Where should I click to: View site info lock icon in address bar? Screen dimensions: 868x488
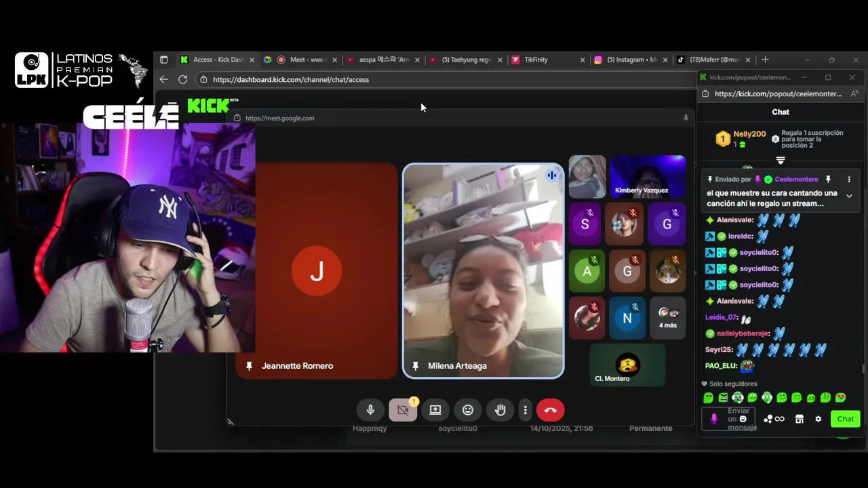(203, 79)
